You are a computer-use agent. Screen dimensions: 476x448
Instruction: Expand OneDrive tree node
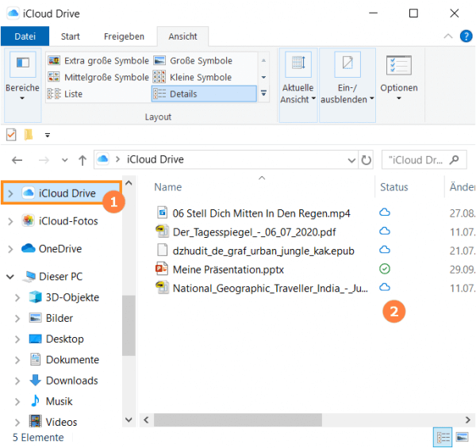(x=10, y=249)
